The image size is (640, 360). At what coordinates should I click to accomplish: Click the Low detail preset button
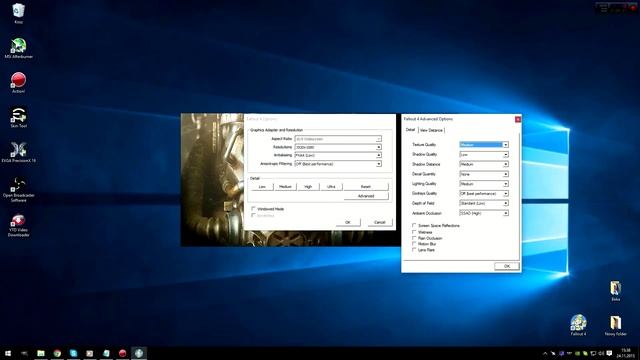[262, 187]
